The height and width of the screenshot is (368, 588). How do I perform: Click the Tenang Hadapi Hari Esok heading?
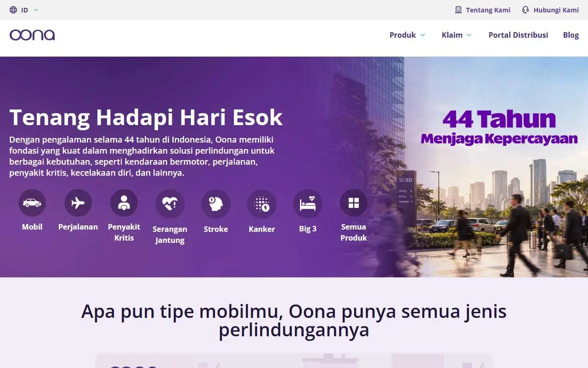pyautogui.click(x=146, y=117)
